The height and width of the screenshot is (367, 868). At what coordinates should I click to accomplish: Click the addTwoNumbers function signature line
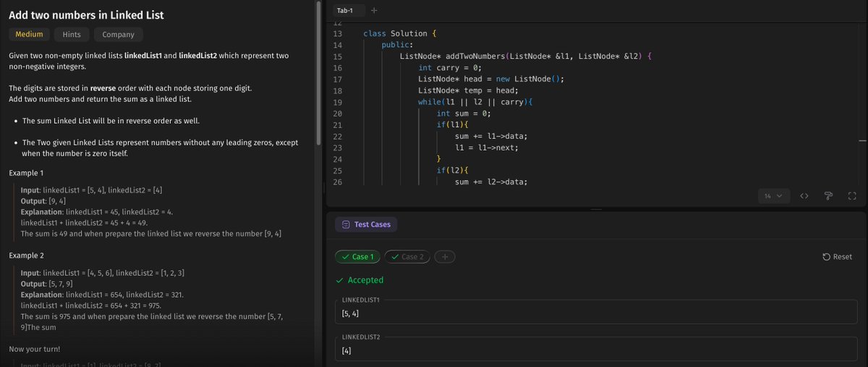pyautogui.click(x=527, y=56)
